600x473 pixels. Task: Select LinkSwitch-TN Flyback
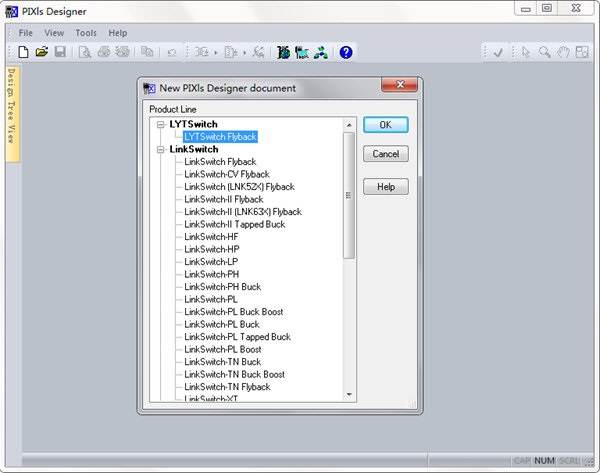[x=227, y=387]
